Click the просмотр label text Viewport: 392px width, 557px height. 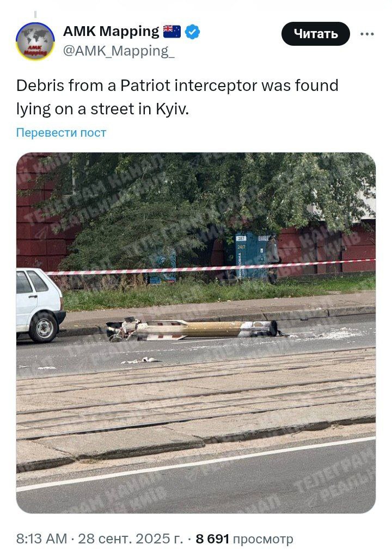coord(263,539)
